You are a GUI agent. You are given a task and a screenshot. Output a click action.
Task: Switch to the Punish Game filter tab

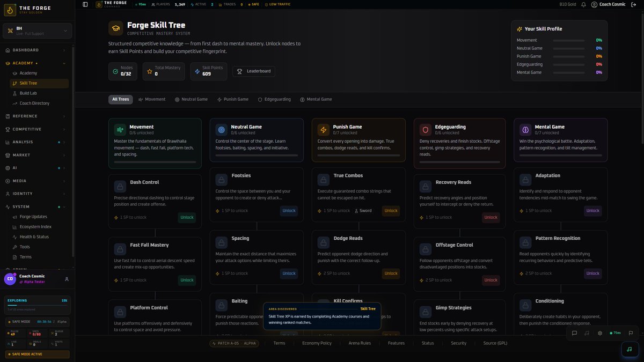point(233,99)
